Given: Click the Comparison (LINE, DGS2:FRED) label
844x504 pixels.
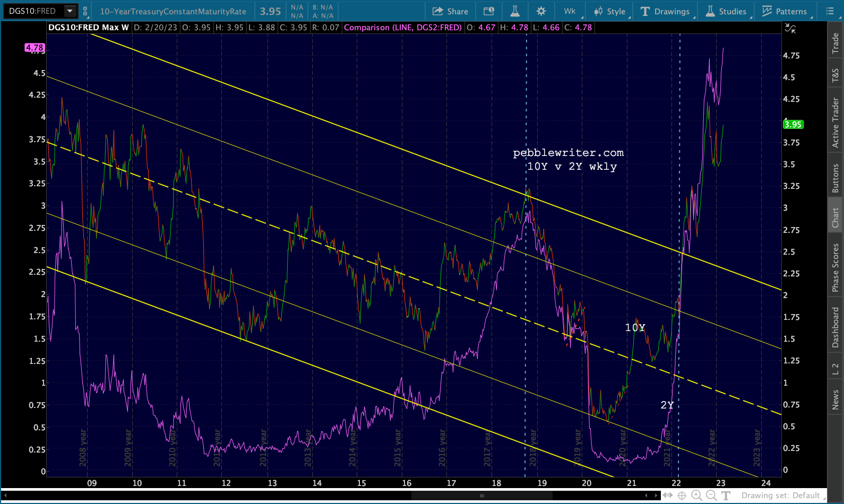Looking at the screenshot, I should click(403, 28).
